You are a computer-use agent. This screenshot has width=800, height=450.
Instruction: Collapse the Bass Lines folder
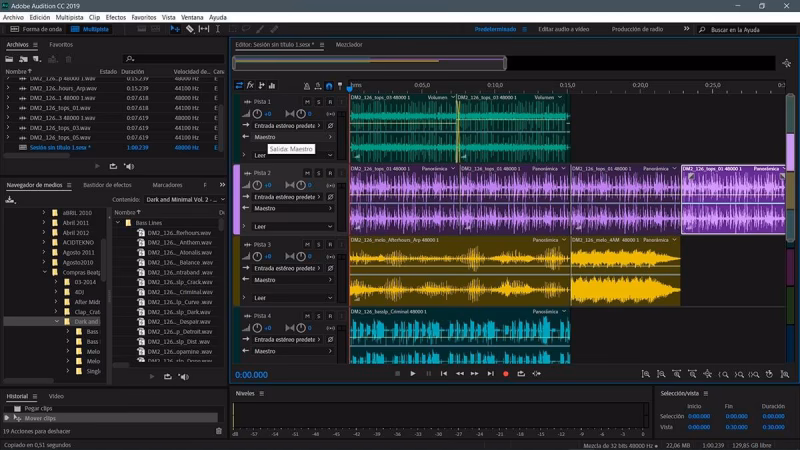[118, 222]
